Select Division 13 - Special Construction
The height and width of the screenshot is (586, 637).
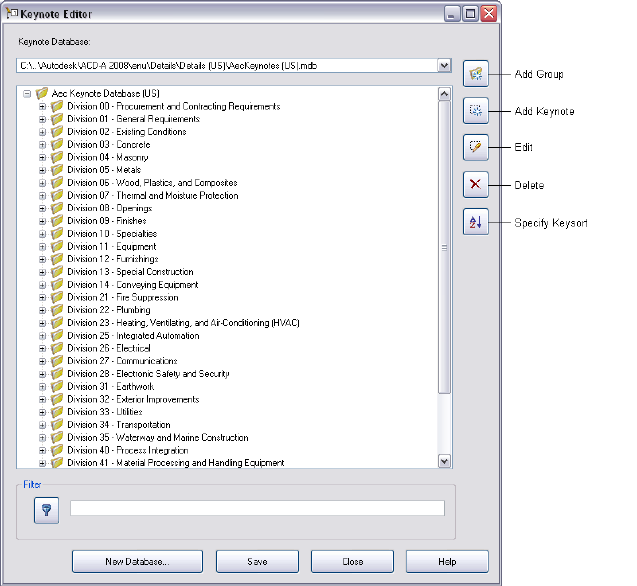click(130, 272)
